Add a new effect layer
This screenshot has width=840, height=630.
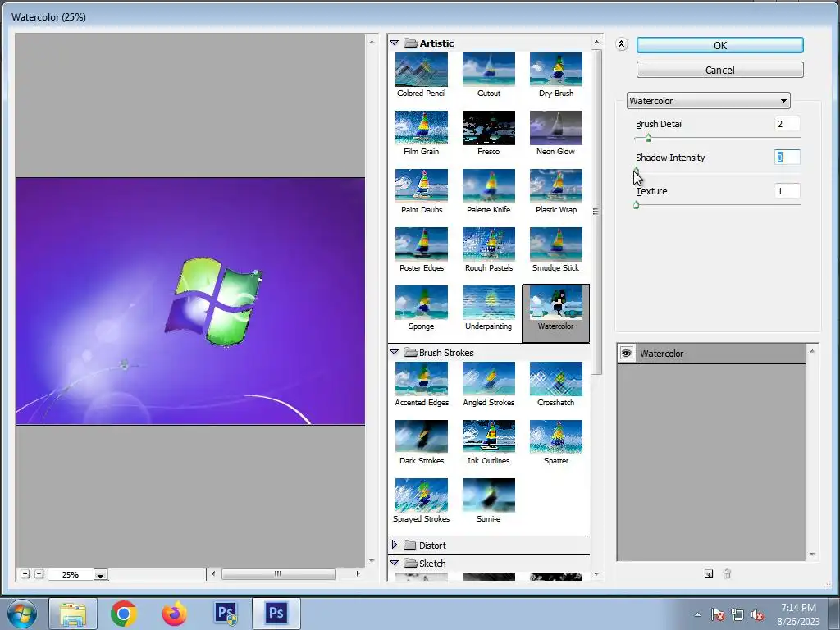tap(709, 573)
